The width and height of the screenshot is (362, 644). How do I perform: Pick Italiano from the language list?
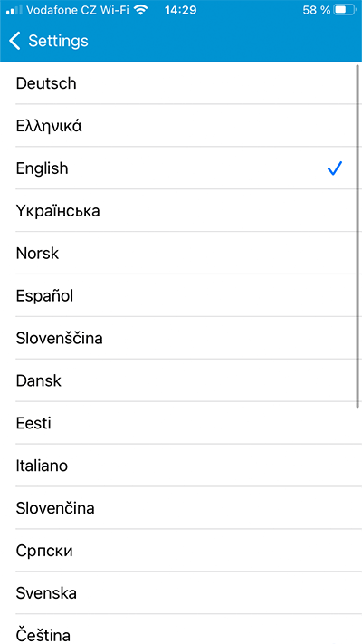pos(181,466)
